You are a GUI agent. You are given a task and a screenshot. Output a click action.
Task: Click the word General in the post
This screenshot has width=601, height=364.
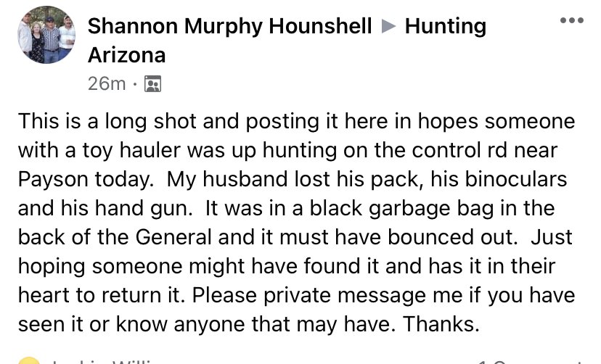173,237
